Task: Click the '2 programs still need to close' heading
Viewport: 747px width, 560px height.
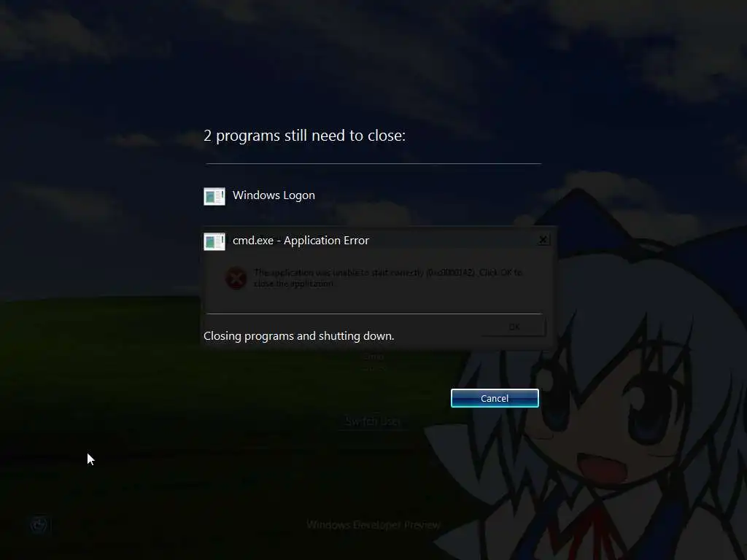Action: pyautogui.click(x=304, y=136)
